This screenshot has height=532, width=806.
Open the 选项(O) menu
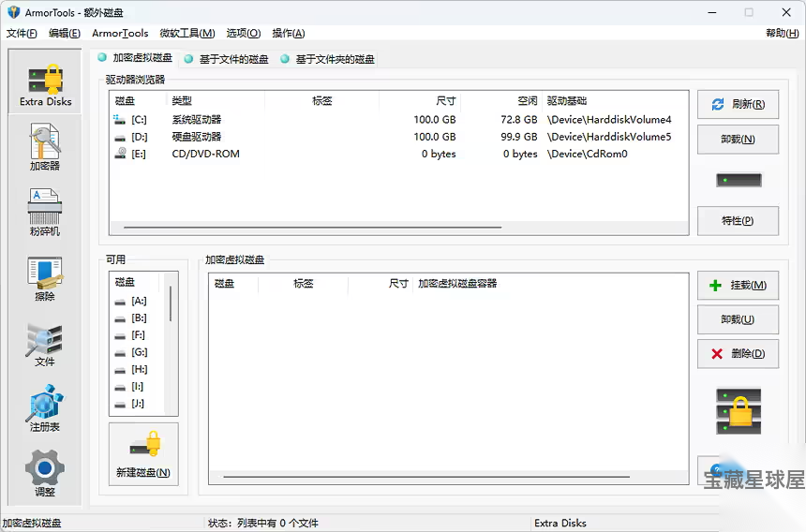pyautogui.click(x=244, y=33)
